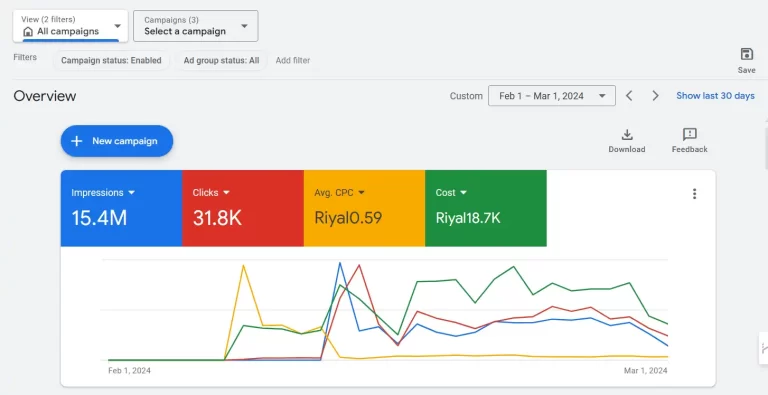
Task: Edit the Ad group status: All filter
Action: (221, 61)
